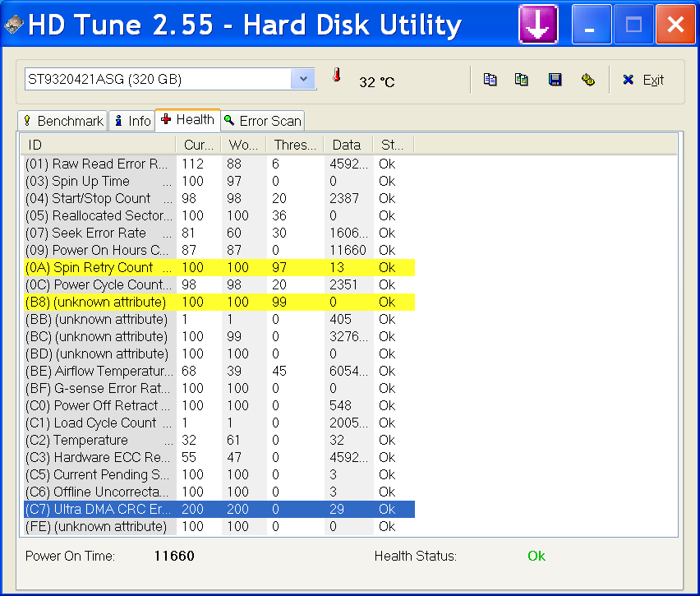Select the (C5) Current Pending Sector row

click(x=219, y=474)
